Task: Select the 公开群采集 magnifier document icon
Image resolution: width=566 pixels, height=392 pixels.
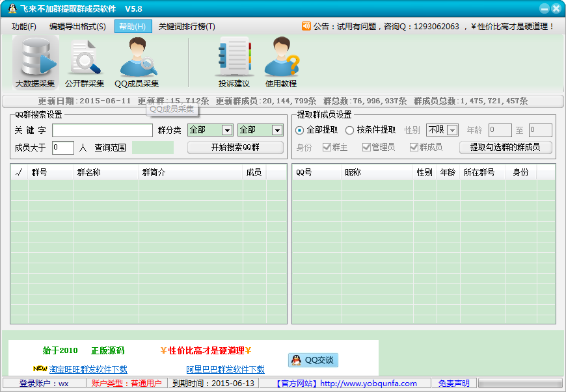Action: [85, 63]
